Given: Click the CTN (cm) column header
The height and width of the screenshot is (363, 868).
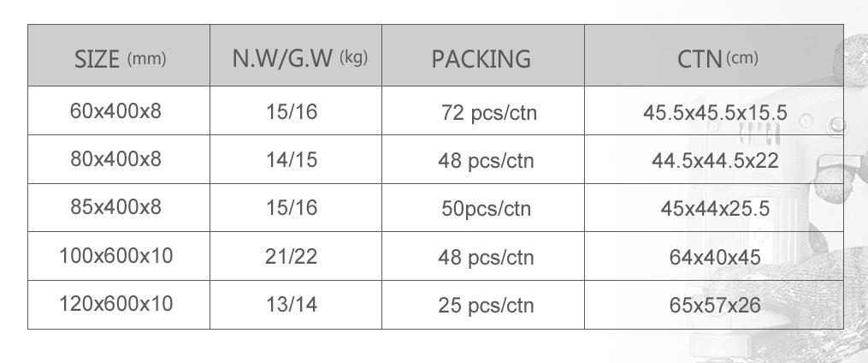Looking at the screenshot, I should pyautogui.click(x=714, y=56).
